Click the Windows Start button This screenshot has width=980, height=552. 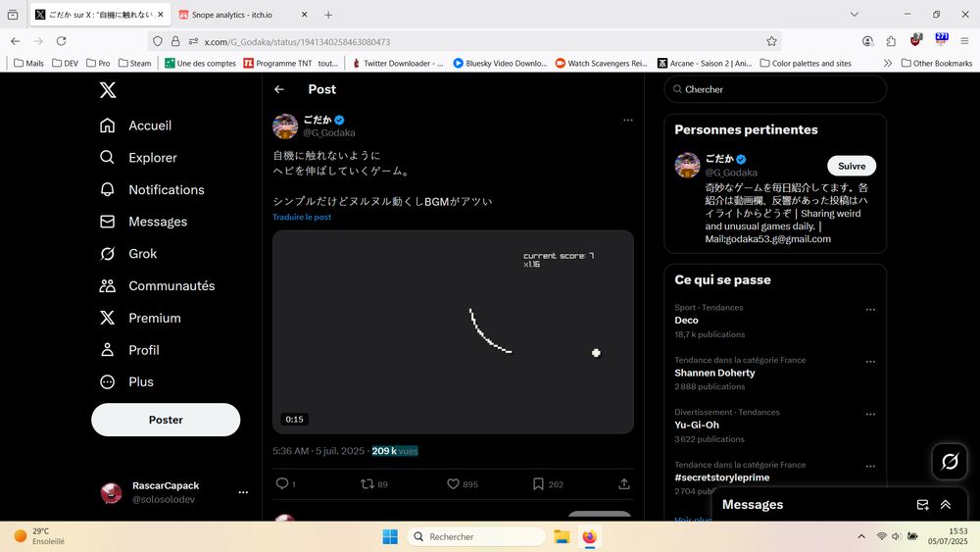[390, 536]
